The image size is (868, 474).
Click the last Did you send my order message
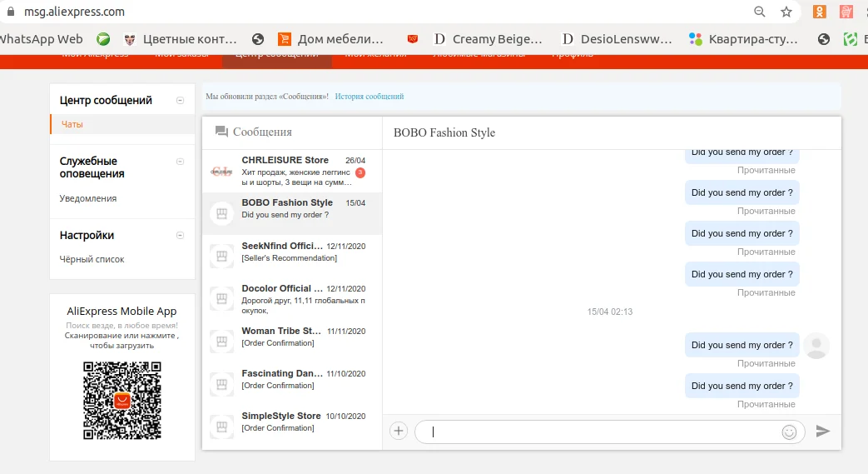click(742, 386)
